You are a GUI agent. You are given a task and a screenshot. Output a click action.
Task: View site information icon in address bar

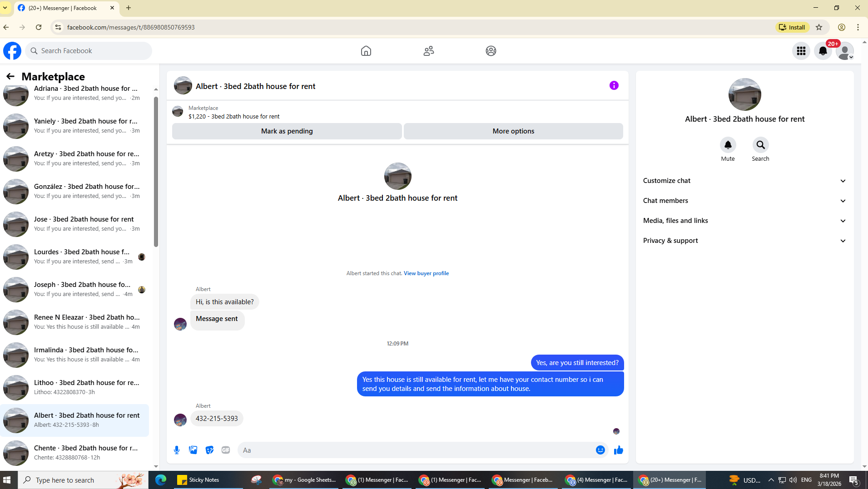point(58,27)
